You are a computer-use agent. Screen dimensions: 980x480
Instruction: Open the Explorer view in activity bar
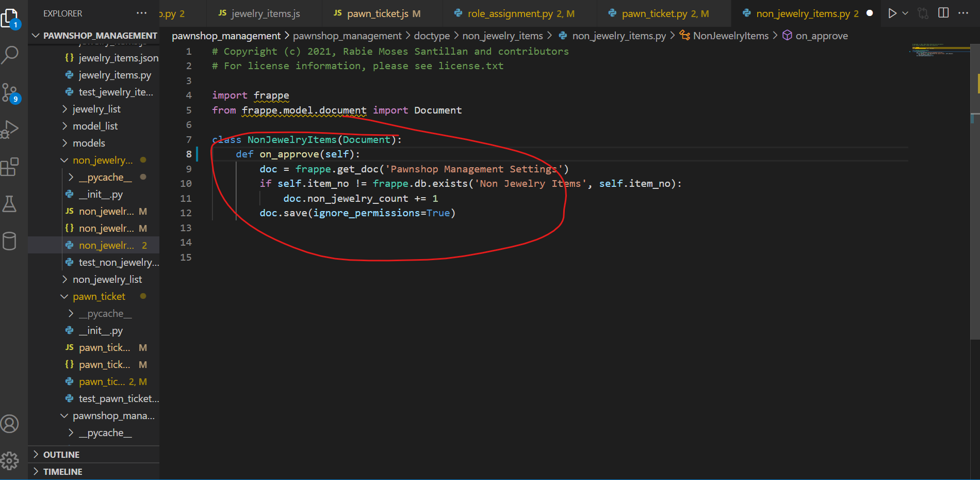[10, 19]
